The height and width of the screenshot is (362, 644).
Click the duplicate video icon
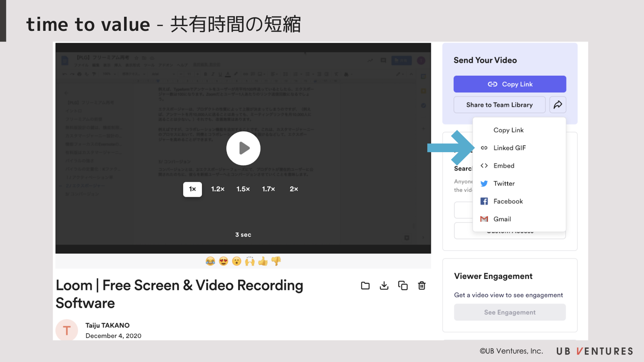pos(403,286)
